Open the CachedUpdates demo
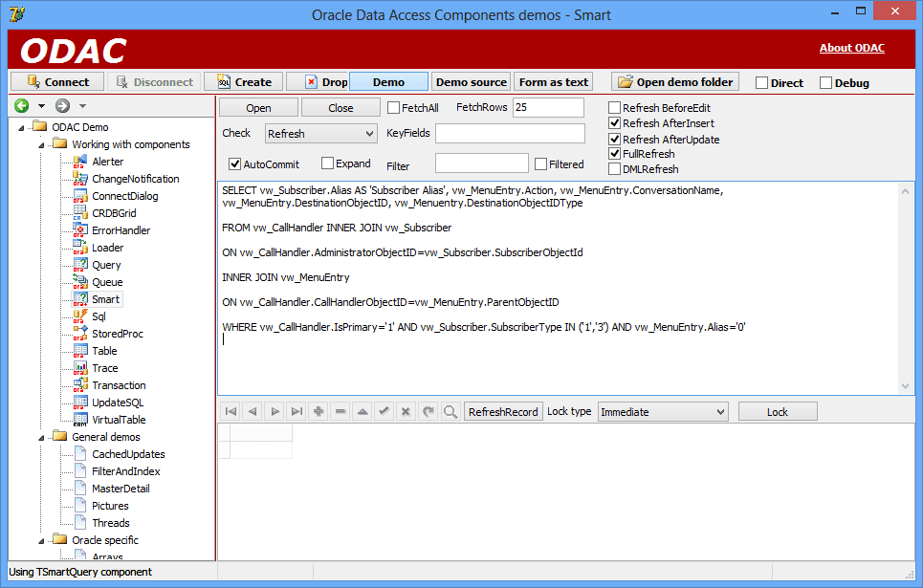This screenshot has height=588, width=923. 128,454
